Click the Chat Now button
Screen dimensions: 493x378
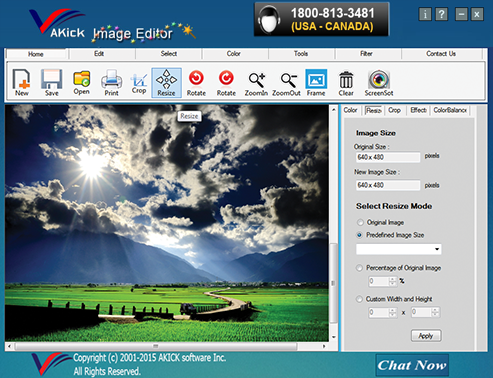pos(412,365)
